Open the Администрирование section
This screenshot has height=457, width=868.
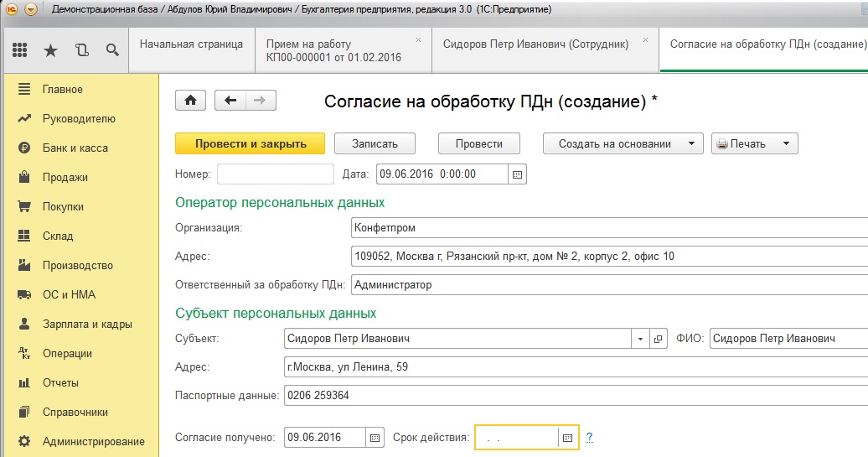coord(81,442)
